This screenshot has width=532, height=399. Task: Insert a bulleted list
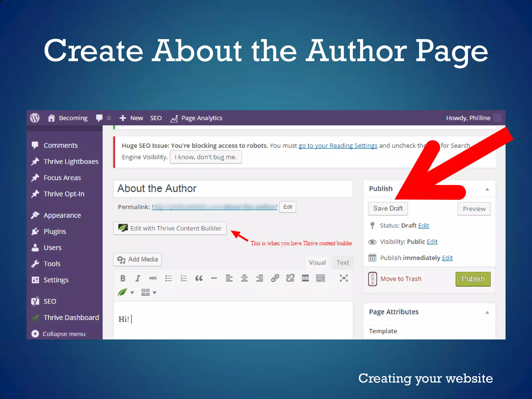(x=168, y=278)
